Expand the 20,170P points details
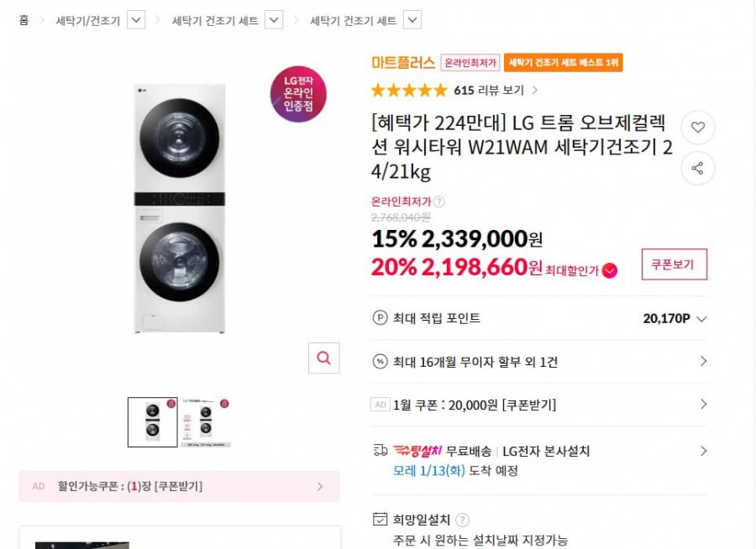 click(x=702, y=319)
